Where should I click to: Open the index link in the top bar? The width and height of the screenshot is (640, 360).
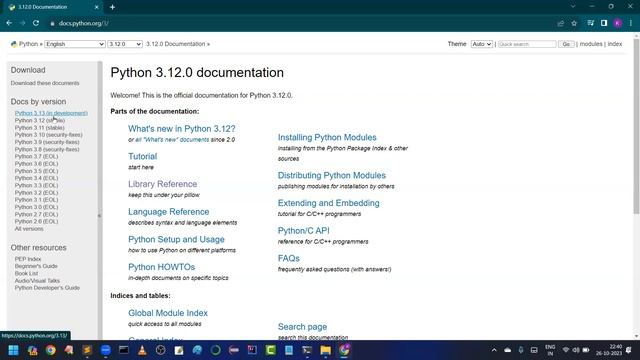pyautogui.click(x=615, y=44)
